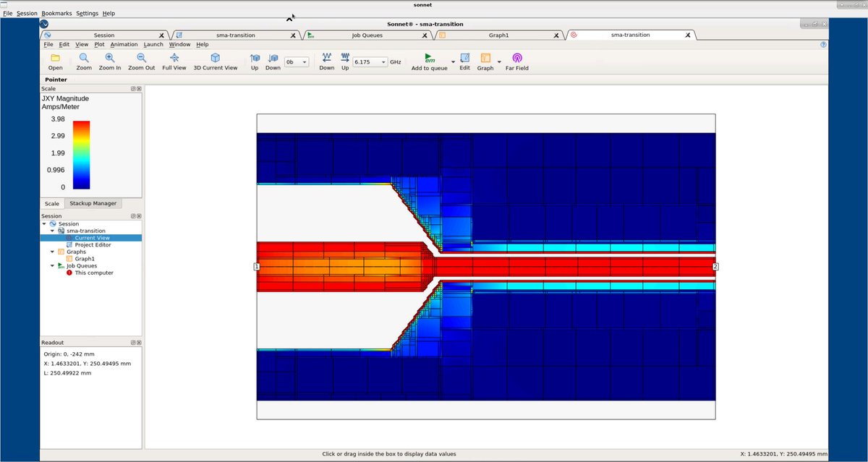Open the View menu
Screen dimensions: 868x462
82,44
